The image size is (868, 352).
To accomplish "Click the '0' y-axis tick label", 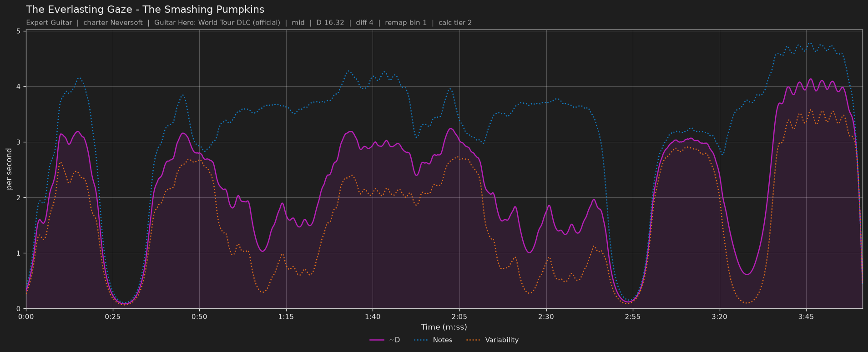I will 18,309.
